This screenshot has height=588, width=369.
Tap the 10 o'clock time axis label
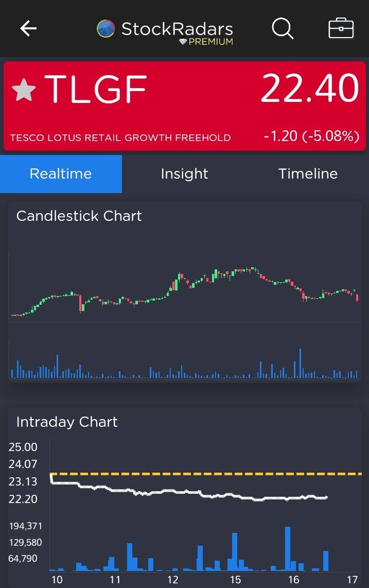click(57, 579)
